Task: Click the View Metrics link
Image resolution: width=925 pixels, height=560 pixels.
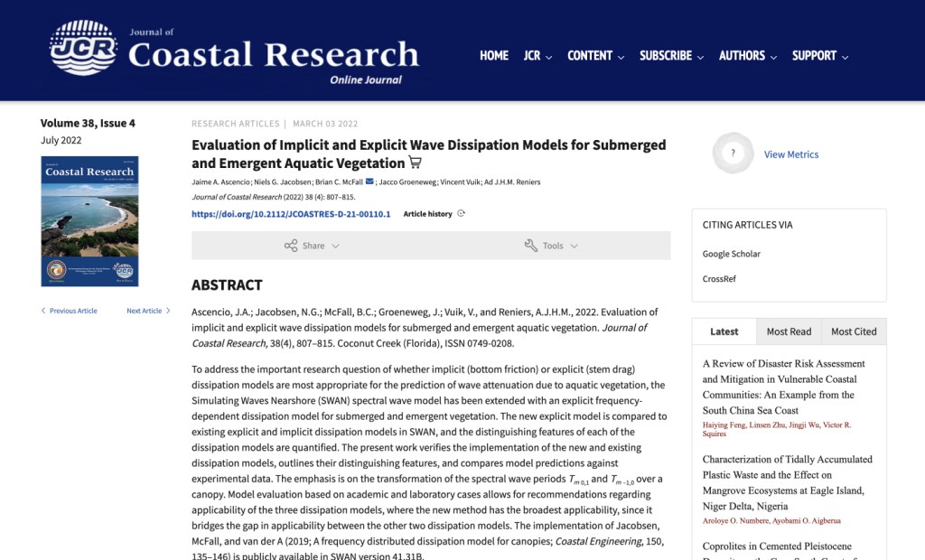Action: click(x=791, y=154)
